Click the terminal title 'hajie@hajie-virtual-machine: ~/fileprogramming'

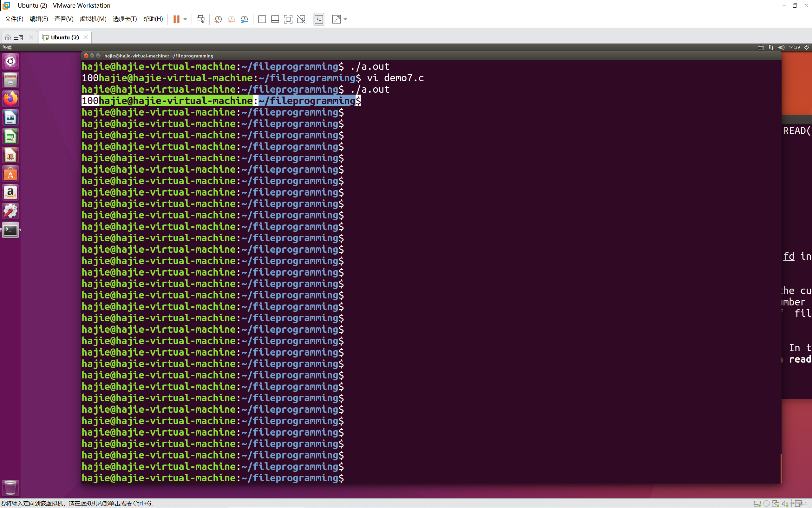159,56
